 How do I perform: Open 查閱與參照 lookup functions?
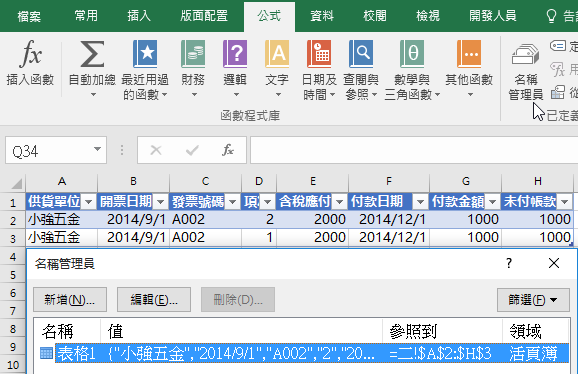click(361, 54)
